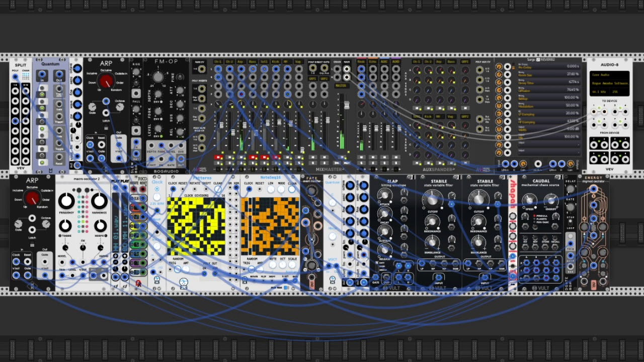Click the Quantum Out jack

(59, 74)
